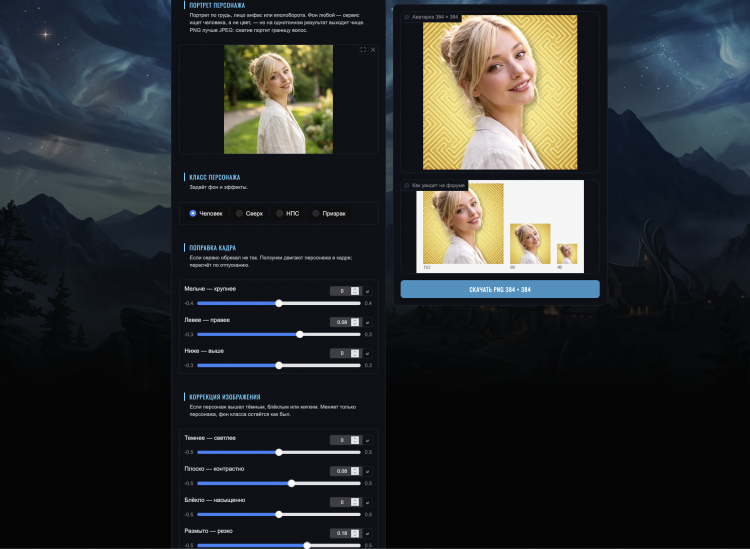Download the avatar with Скачать PNG 384 × 384
Screen dimensions: 750x549
click(500, 289)
